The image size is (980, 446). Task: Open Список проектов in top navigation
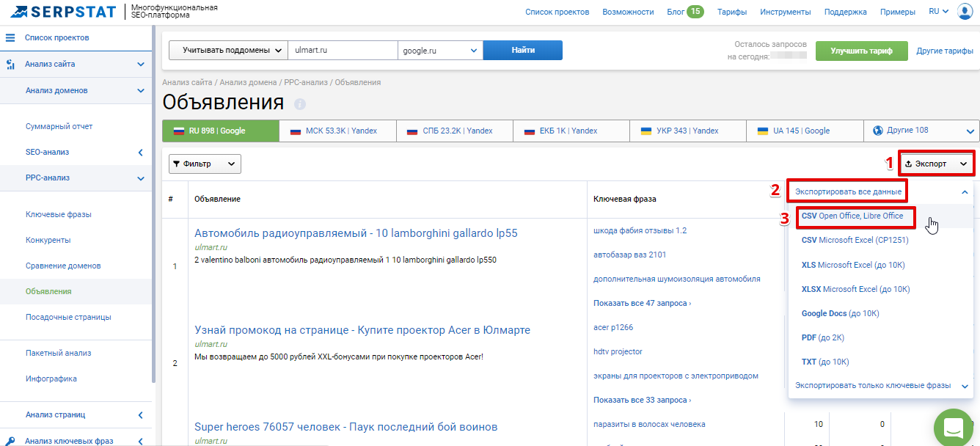(x=557, y=12)
